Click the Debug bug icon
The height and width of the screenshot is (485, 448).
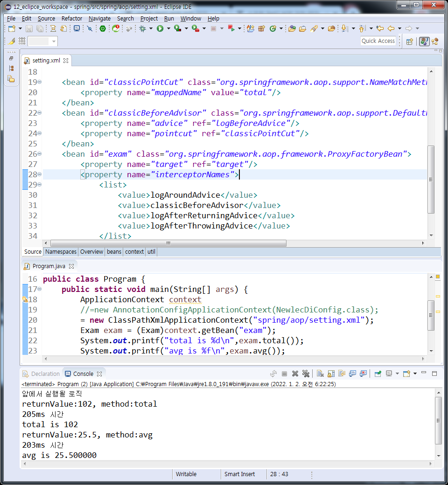pyautogui.click(x=143, y=29)
